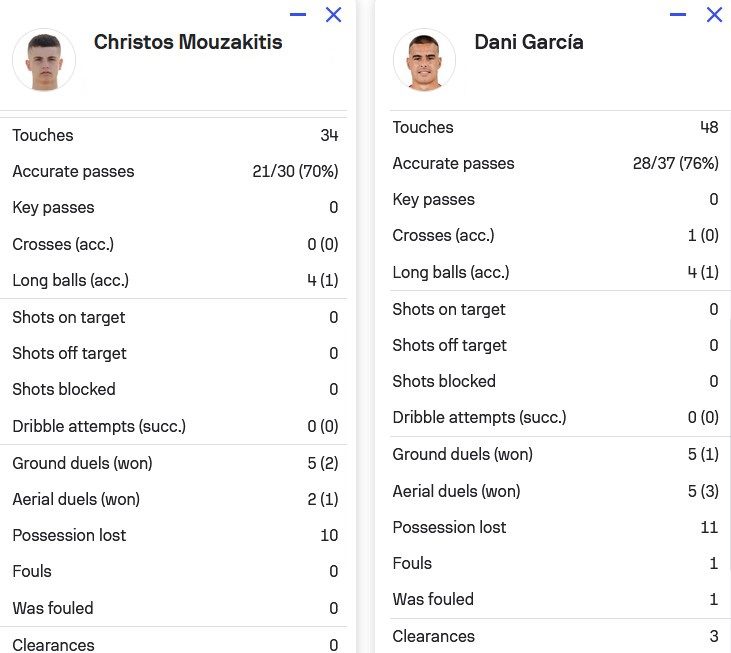The height and width of the screenshot is (653, 731).
Task: Click Mouzakitis Touches value 34
Action: click(329, 136)
